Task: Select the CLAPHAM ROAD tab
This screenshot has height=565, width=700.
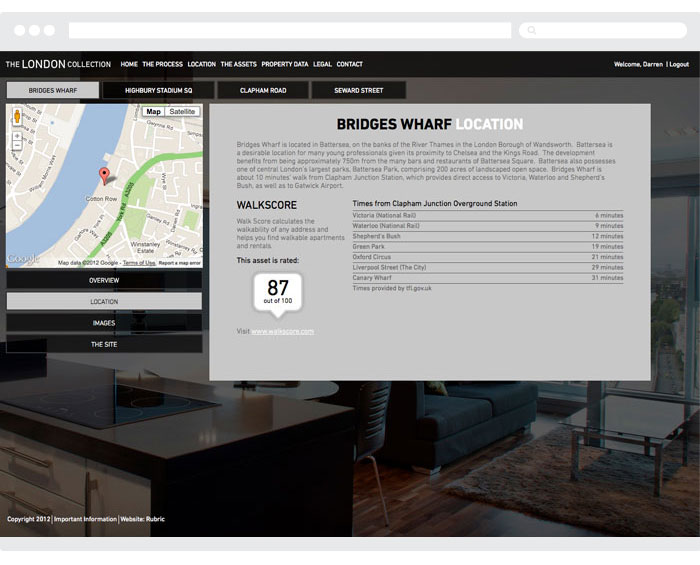Action: (263, 90)
